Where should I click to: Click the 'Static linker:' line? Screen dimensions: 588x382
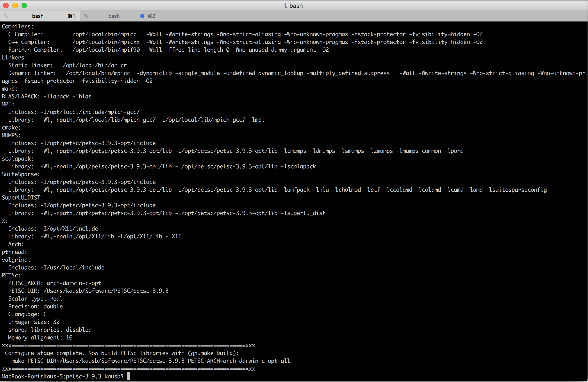pos(68,65)
